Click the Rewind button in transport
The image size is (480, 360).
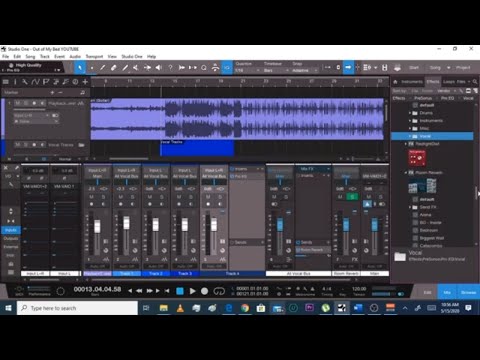[139, 291]
